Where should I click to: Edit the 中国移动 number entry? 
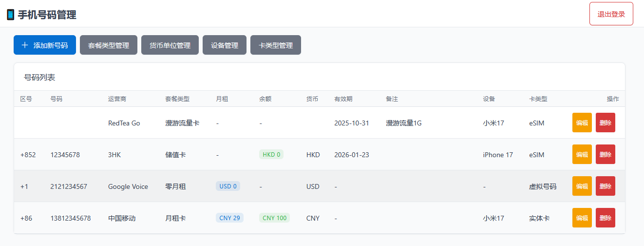click(x=582, y=218)
